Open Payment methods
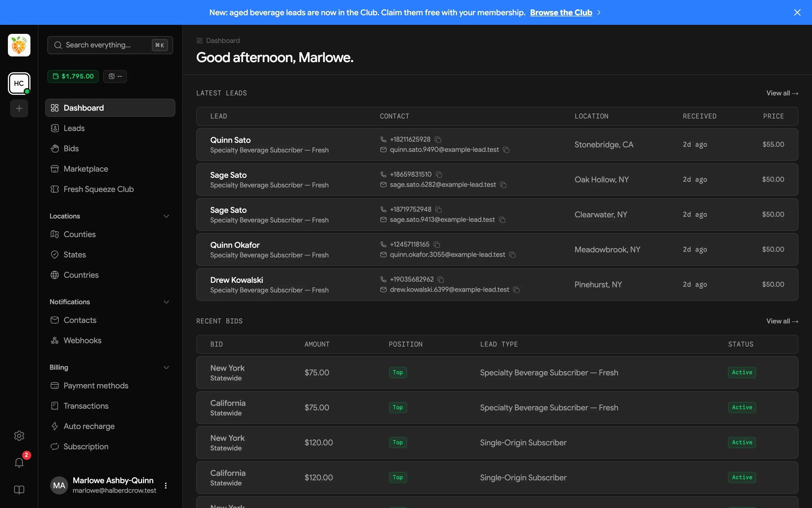 (110, 386)
